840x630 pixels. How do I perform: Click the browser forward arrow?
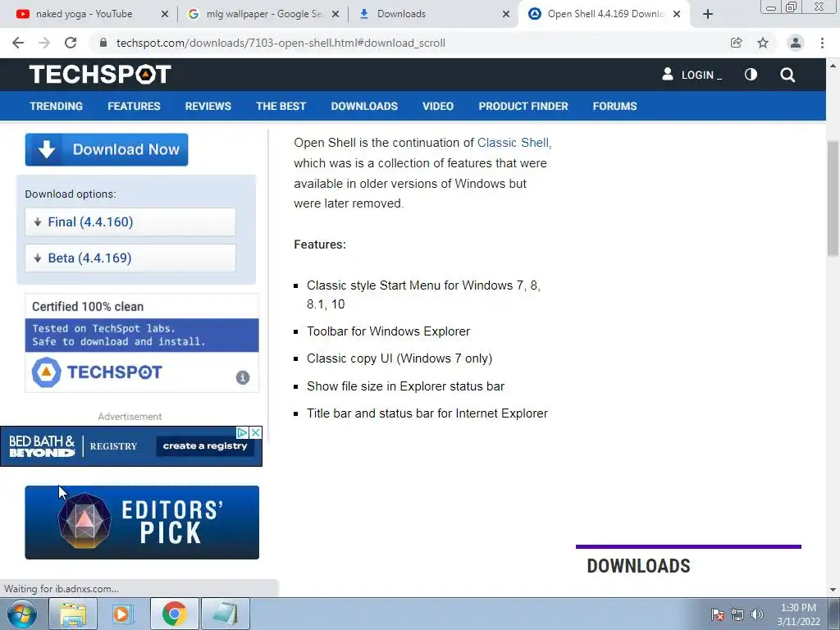(44, 43)
